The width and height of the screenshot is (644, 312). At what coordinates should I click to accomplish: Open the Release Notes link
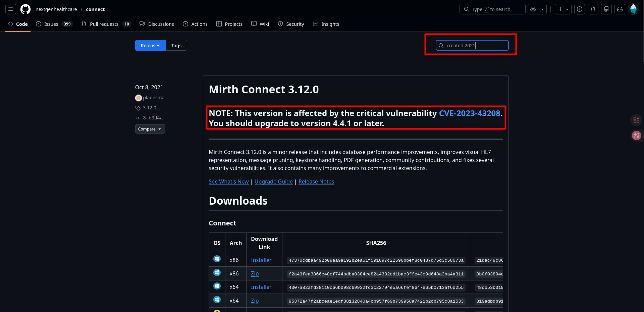[316, 181]
